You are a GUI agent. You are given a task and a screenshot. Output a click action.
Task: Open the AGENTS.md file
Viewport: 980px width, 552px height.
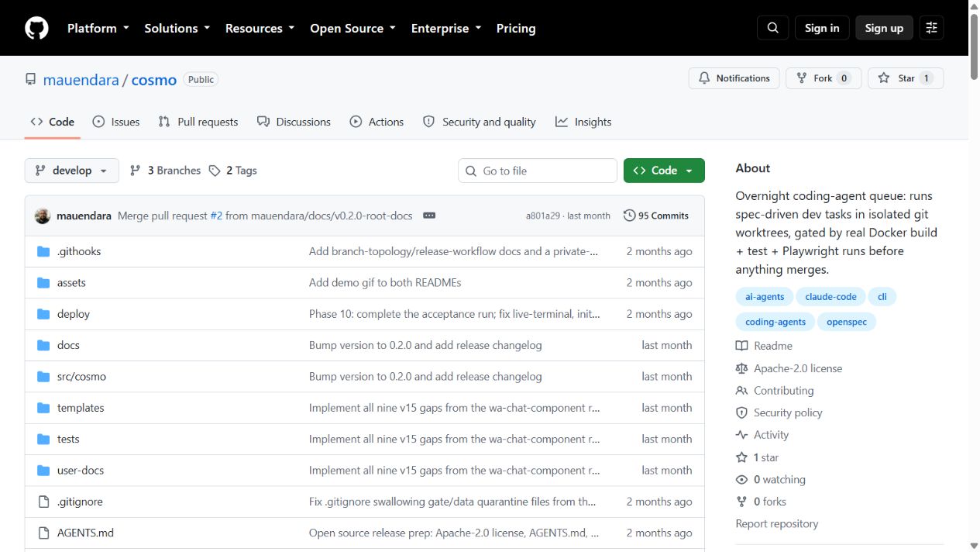(85, 533)
